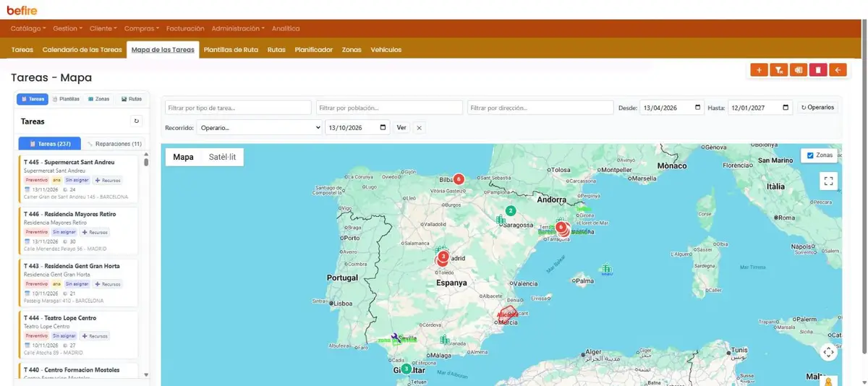Click green cluster marker 2 near Saragossa
This screenshot has width=868, height=386.
(x=511, y=211)
